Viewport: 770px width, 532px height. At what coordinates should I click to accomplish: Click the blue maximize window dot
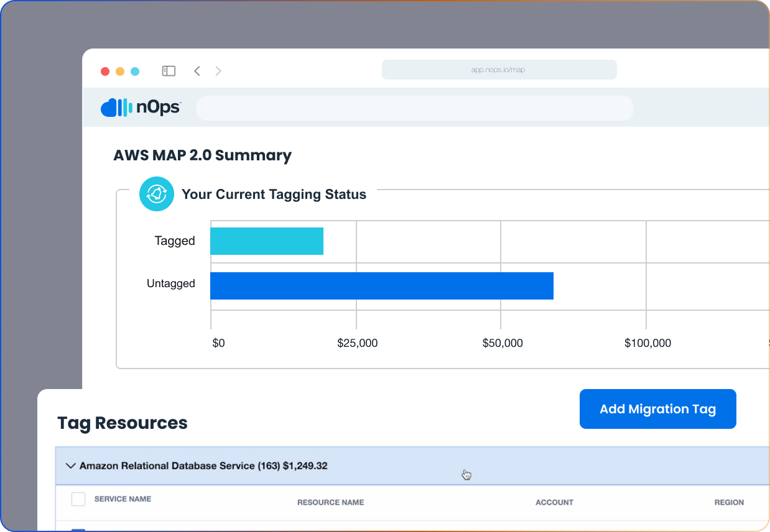coord(135,71)
